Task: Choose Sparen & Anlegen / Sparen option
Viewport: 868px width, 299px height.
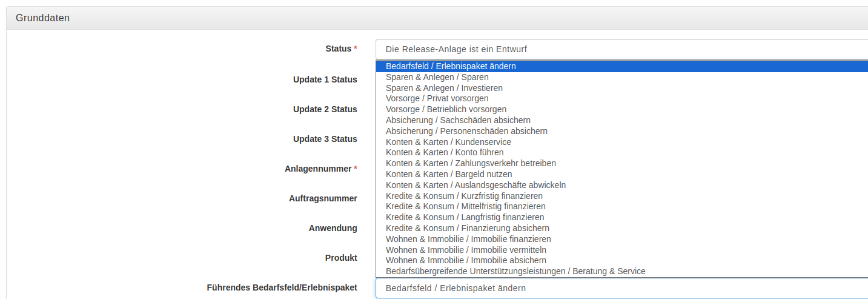Action: pos(621,77)
